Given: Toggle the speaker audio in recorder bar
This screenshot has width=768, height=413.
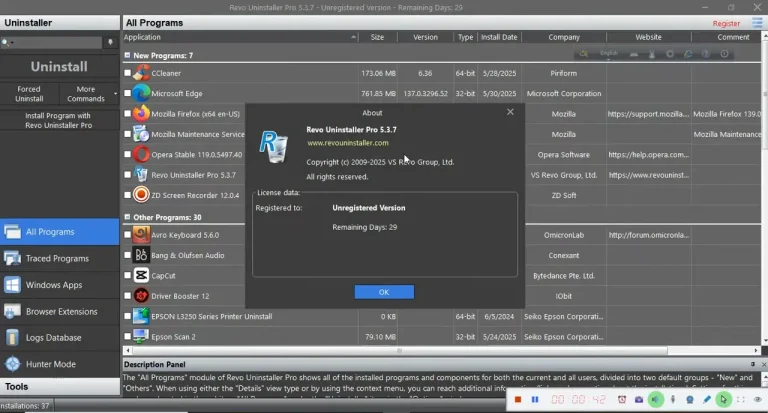Looking at the screenshot, I should pos(656,400).
